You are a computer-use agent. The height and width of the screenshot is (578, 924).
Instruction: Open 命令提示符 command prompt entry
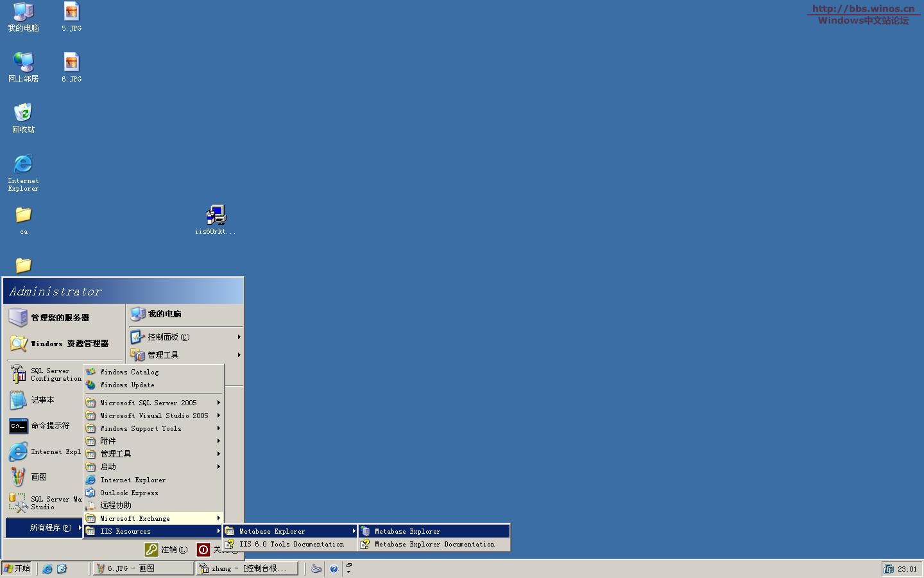(x=45, y=426)
